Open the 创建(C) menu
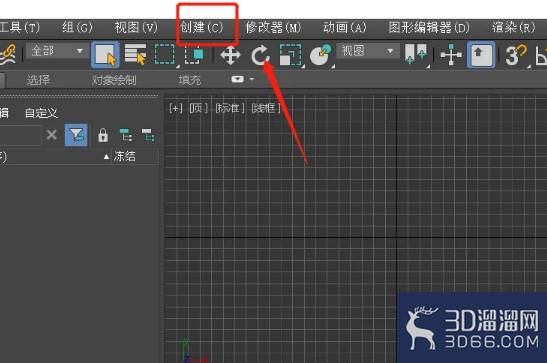This screenshot has height=363, width=547. 201,27
